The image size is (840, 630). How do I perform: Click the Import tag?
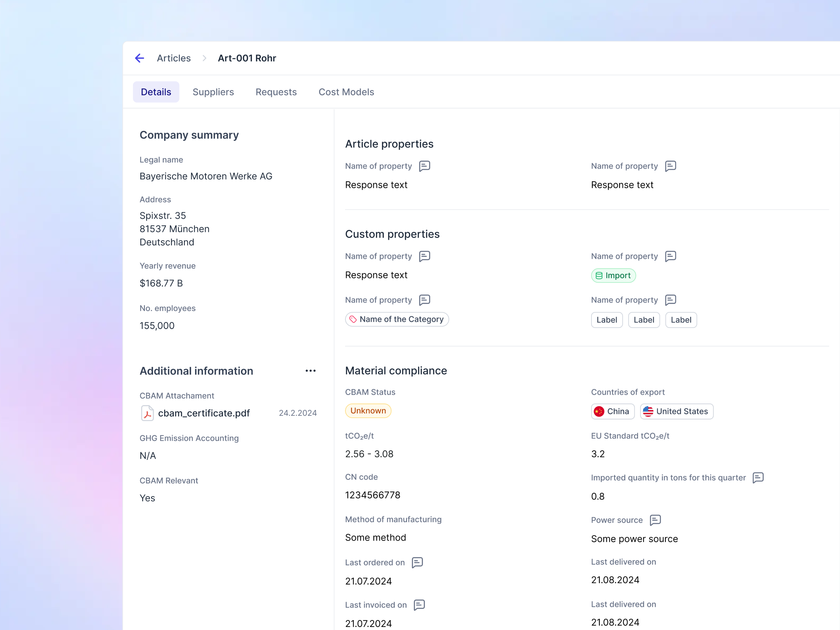(x=613, y=275)
